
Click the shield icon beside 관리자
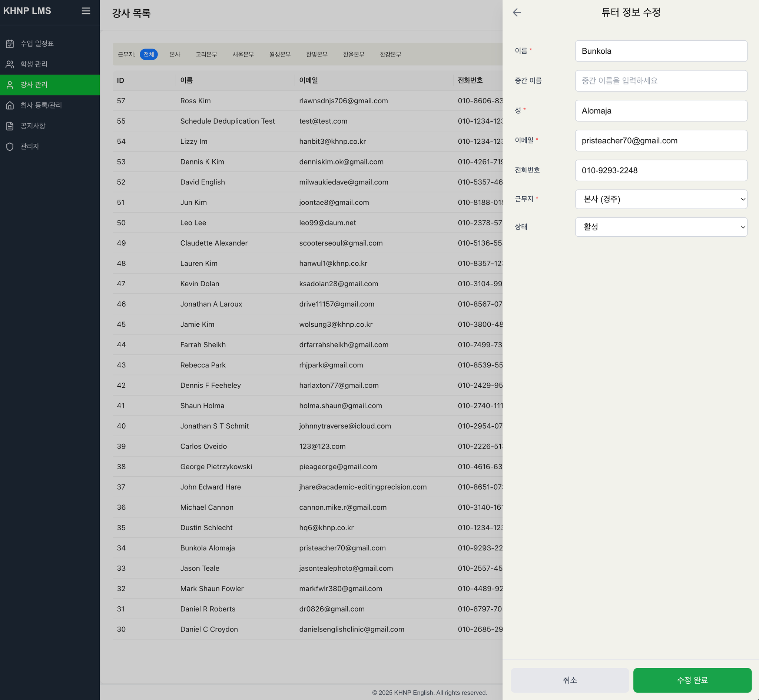click(10, 147)
